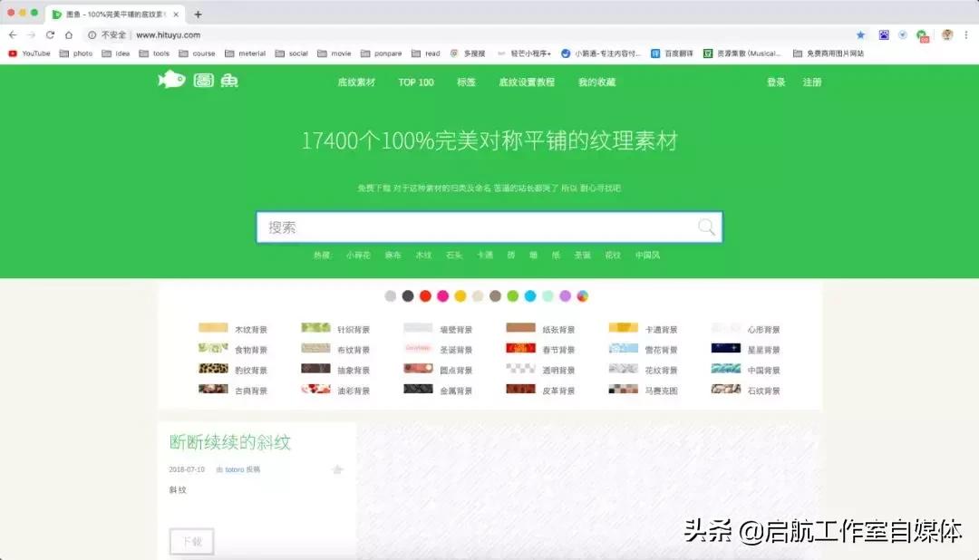
Task: Click the magnifier icon in the search bar
Action: [x=707, y=227]
